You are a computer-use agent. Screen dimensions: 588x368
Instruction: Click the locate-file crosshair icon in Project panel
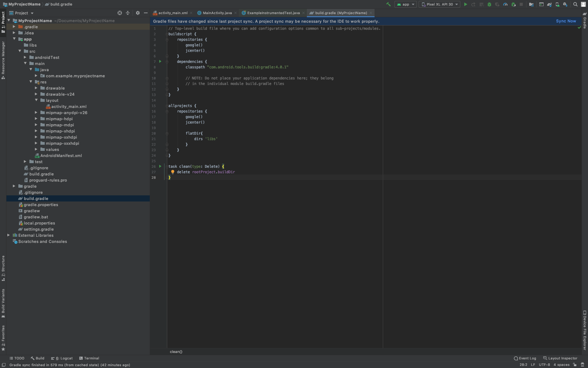point(120,13)
